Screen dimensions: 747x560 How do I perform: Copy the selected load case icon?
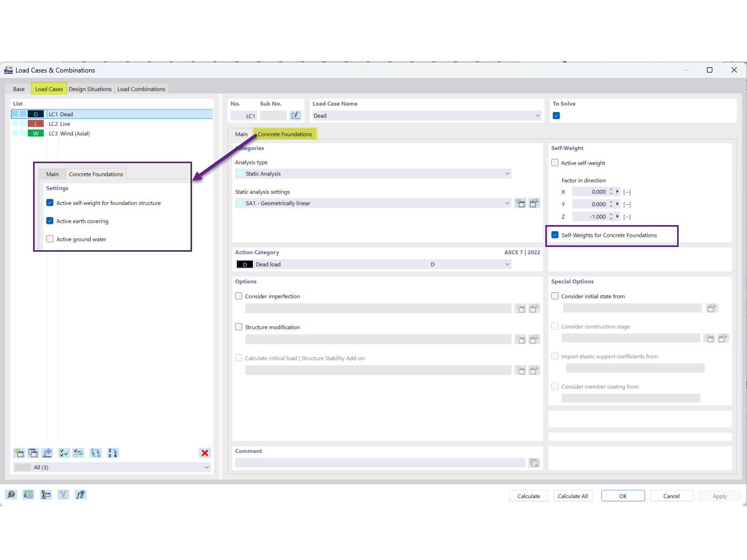[33, 453]
